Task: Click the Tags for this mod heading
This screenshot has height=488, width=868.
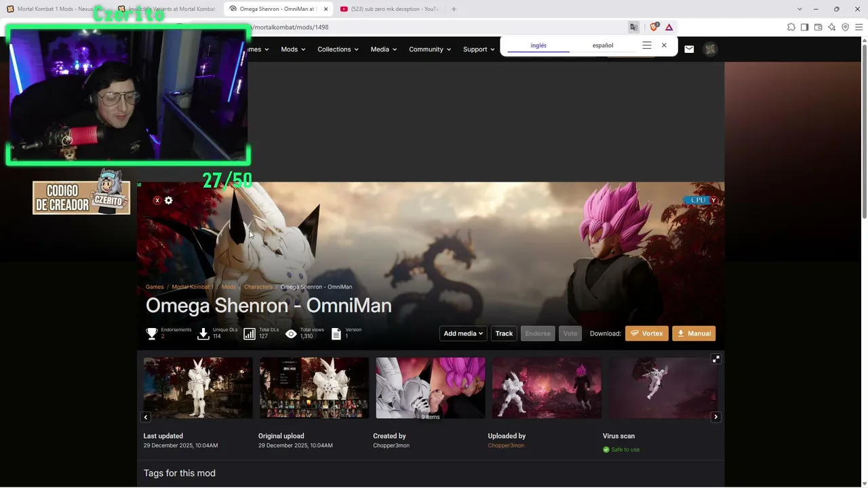Action: point(180,473)
